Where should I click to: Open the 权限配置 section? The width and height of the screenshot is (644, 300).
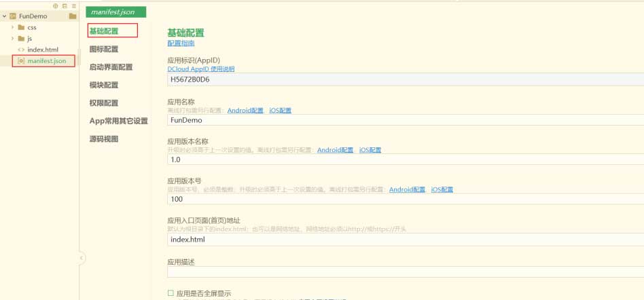[x=104, y=103]
